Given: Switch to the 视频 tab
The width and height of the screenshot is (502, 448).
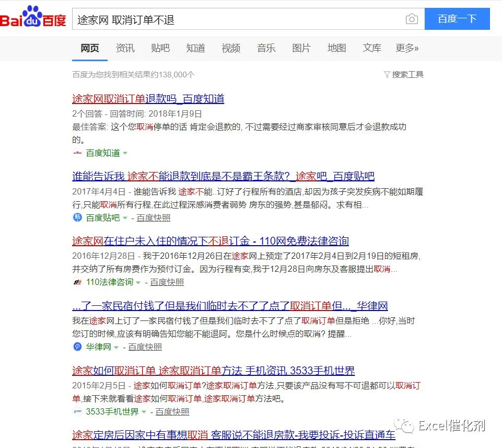Looking at the screenshot, I should (231, 48).
